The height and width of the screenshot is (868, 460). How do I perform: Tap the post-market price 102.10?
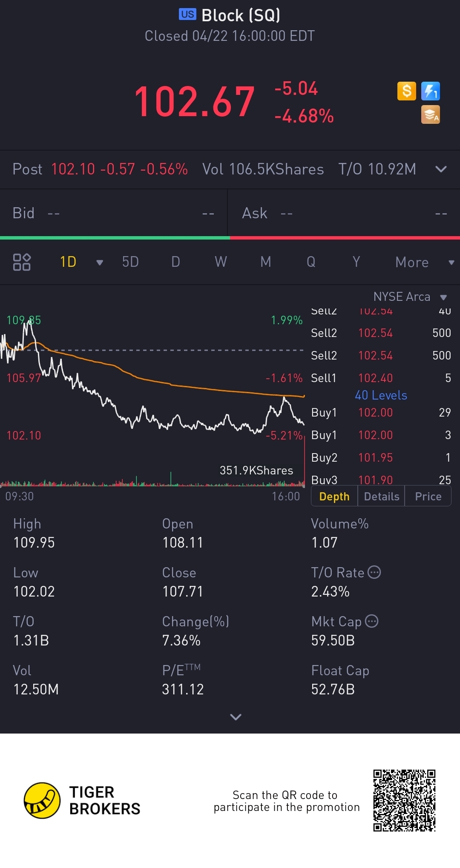point(73,169)
